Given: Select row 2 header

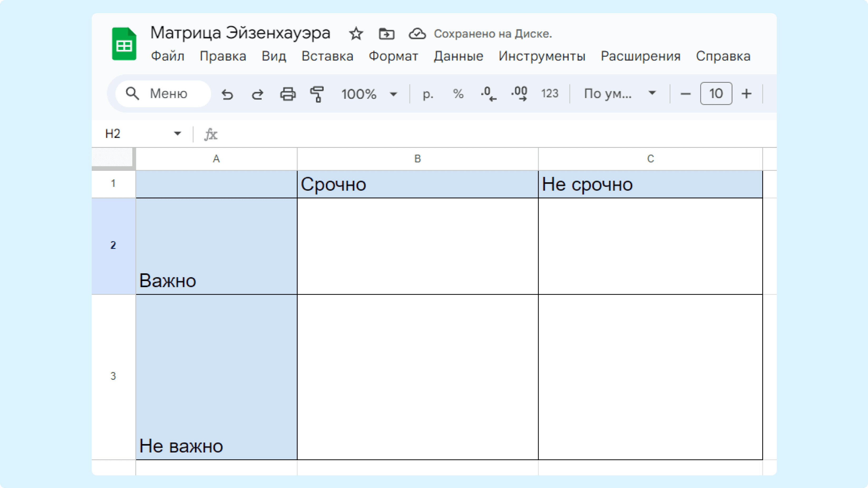Looking at the screenshot, I should pos(113,246).
